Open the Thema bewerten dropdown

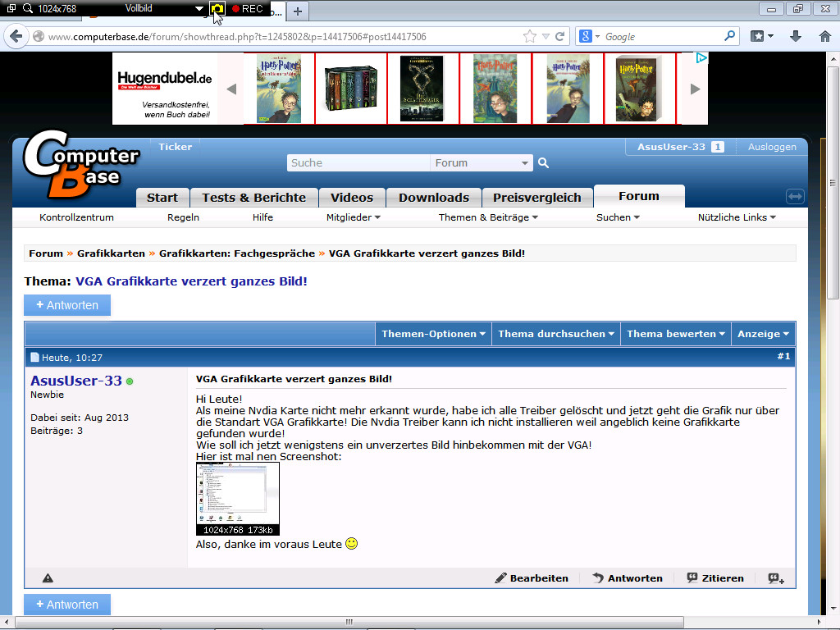676,334
